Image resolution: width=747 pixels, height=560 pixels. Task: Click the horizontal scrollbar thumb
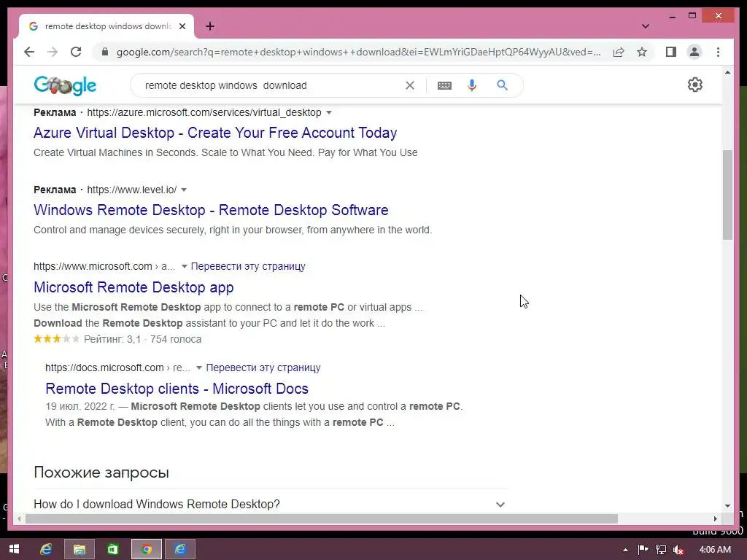click(322, 519)
